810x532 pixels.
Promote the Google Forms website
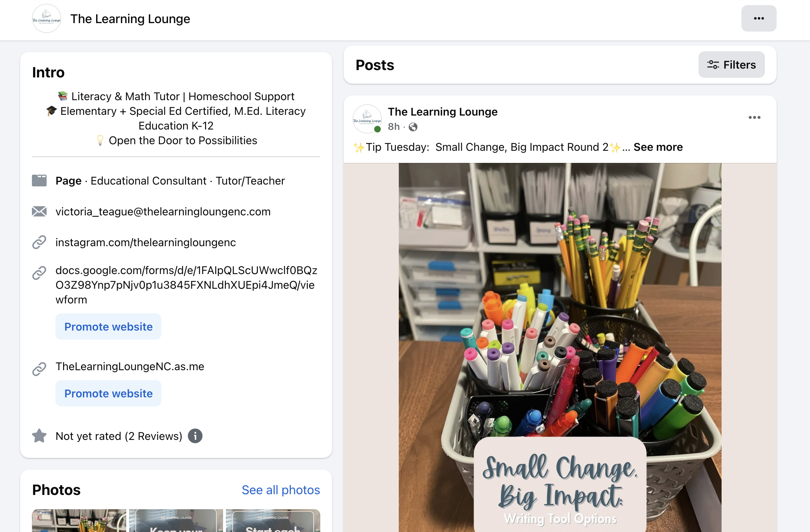click(108, 327)
